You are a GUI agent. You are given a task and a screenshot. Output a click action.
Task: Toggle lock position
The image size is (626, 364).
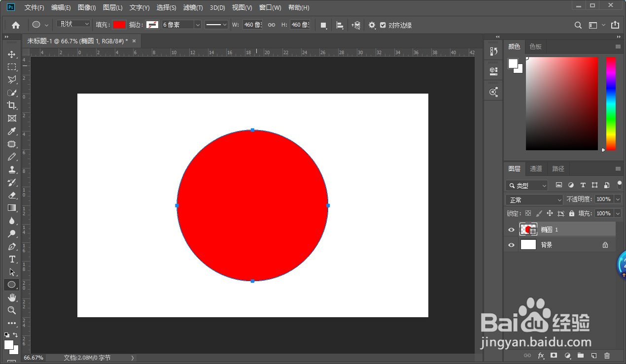coord(550,213)
